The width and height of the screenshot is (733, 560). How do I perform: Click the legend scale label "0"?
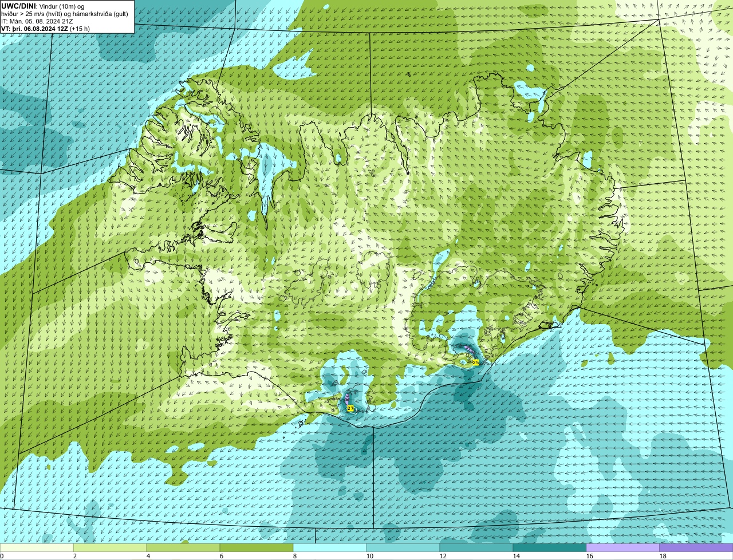coord(2,556)
